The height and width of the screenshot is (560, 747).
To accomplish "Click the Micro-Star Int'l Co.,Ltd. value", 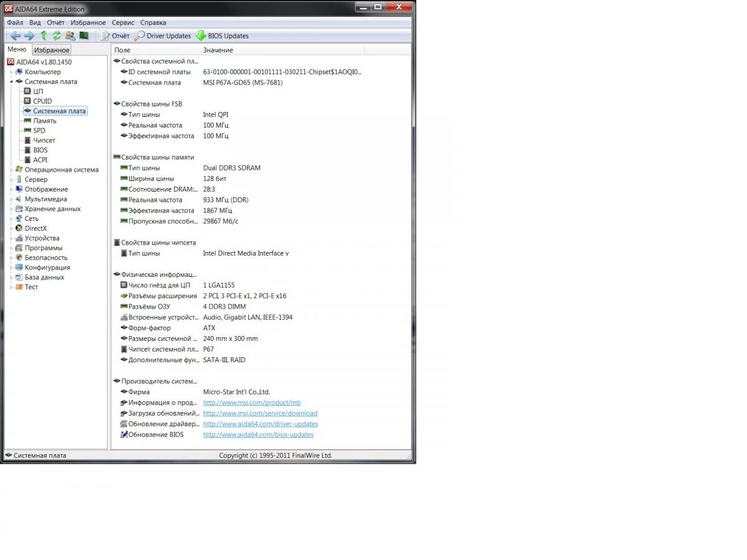I will pyautogui.click(x=237, y=392).
